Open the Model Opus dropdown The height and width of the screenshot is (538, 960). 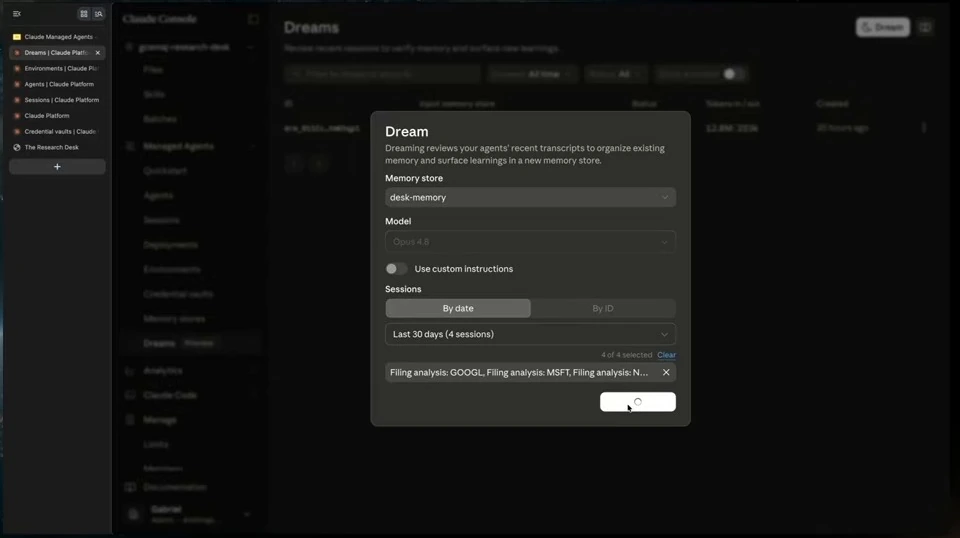(530, 242)
